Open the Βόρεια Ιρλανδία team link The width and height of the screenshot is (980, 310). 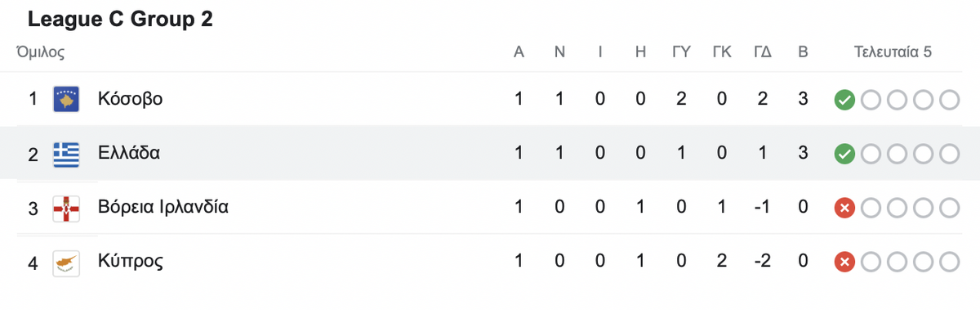(163, 207)
